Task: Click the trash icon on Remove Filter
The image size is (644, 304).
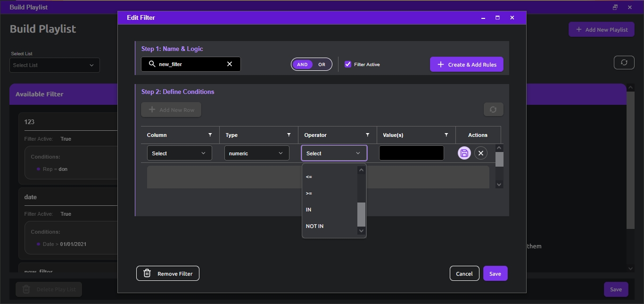Action: coord(147,273)
